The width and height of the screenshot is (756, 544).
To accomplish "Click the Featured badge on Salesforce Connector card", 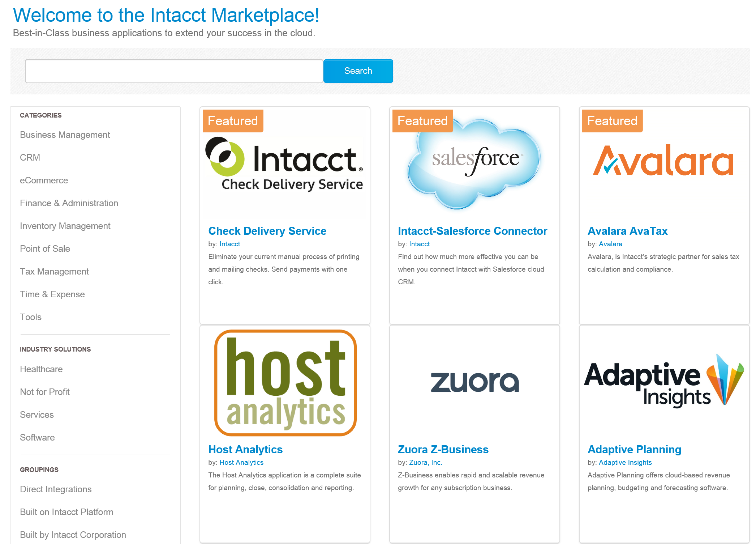I will click(422, 121).
